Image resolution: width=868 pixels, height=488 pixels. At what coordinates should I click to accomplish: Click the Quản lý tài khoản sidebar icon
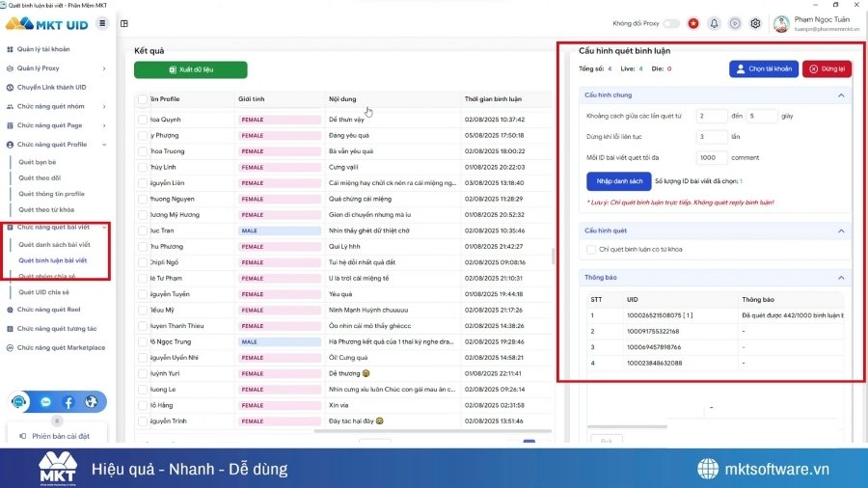pos(10,49)
